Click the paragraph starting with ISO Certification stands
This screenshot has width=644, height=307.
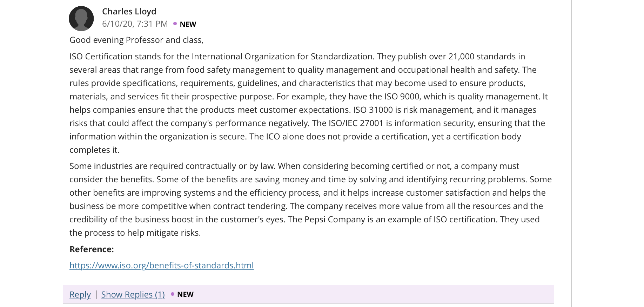[309, 103]
